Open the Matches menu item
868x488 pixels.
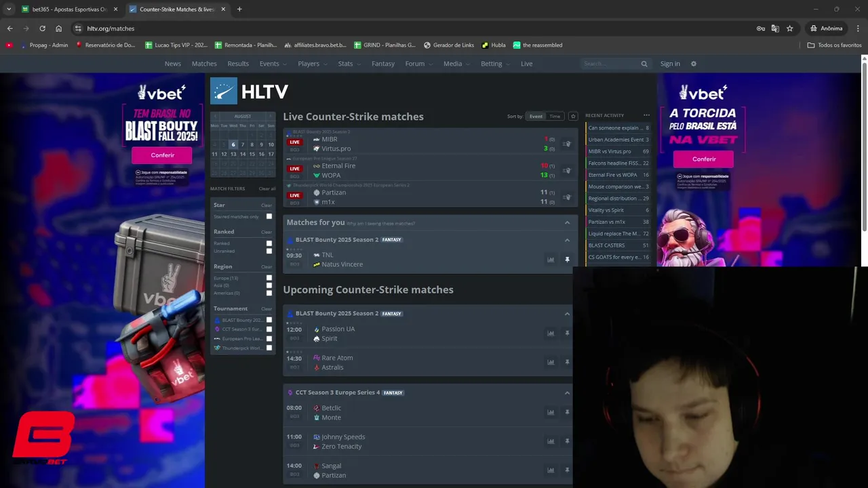click(x=204, y=64)
